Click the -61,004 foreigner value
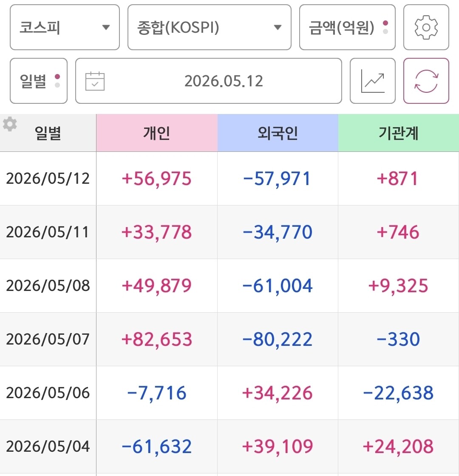This screenshot has width=459, height=476. (x=277, y=286)
